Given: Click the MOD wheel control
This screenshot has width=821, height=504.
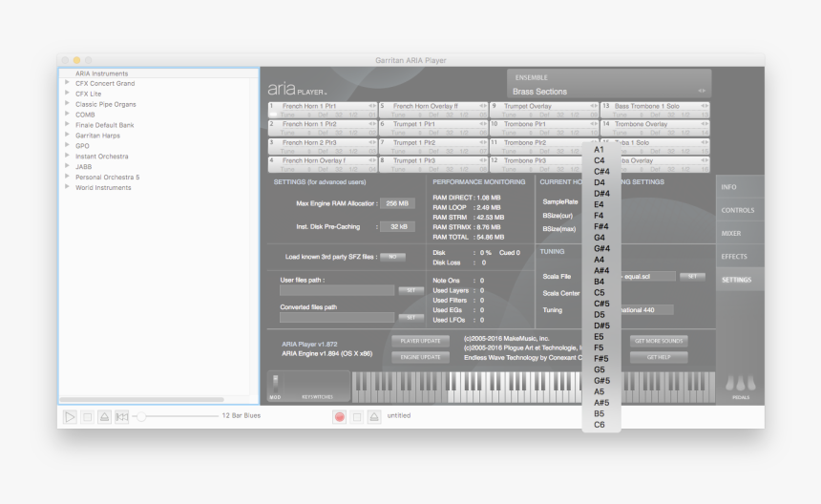Looking at the screenshot, I should pos(275,384).
